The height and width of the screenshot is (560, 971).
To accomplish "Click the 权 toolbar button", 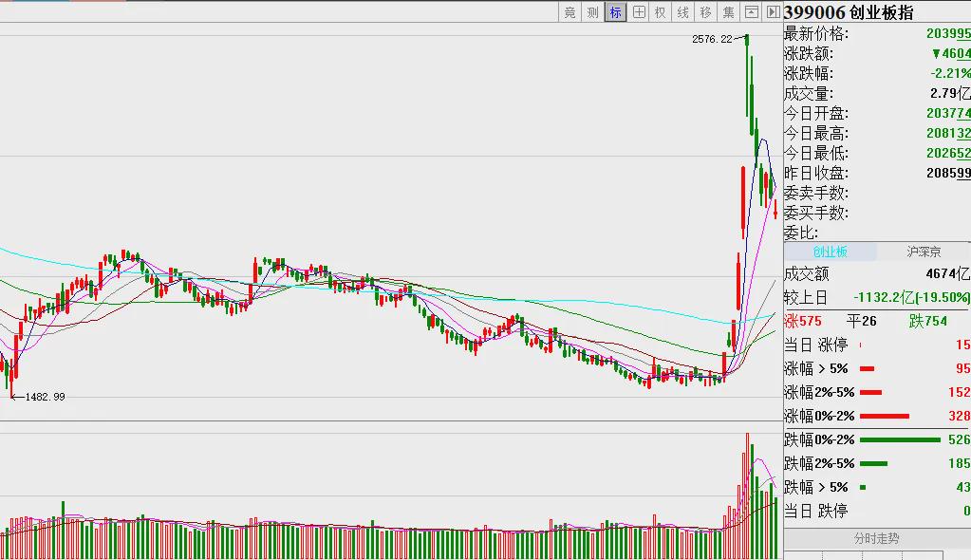I will click(661, 11).
